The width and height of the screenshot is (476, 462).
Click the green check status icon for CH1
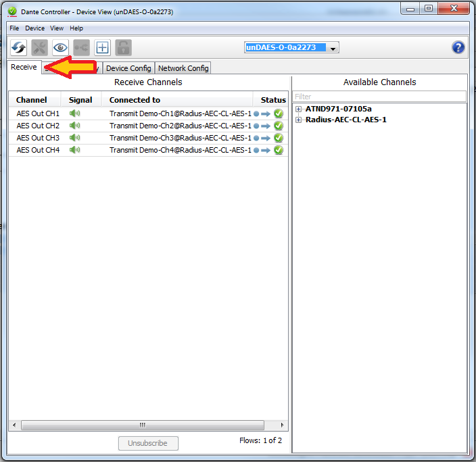pos(279,113)
